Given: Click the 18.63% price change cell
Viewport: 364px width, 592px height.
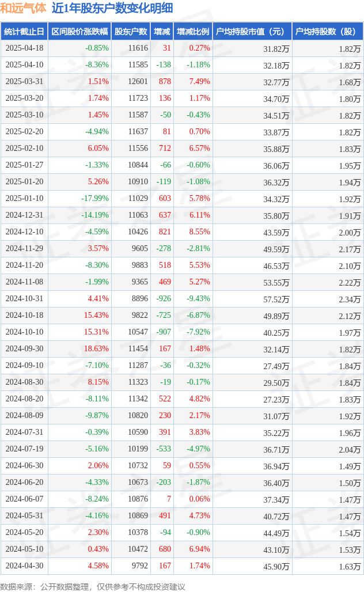Looking at the screenshot, I should pyautogui.click(x=96, y=348).
